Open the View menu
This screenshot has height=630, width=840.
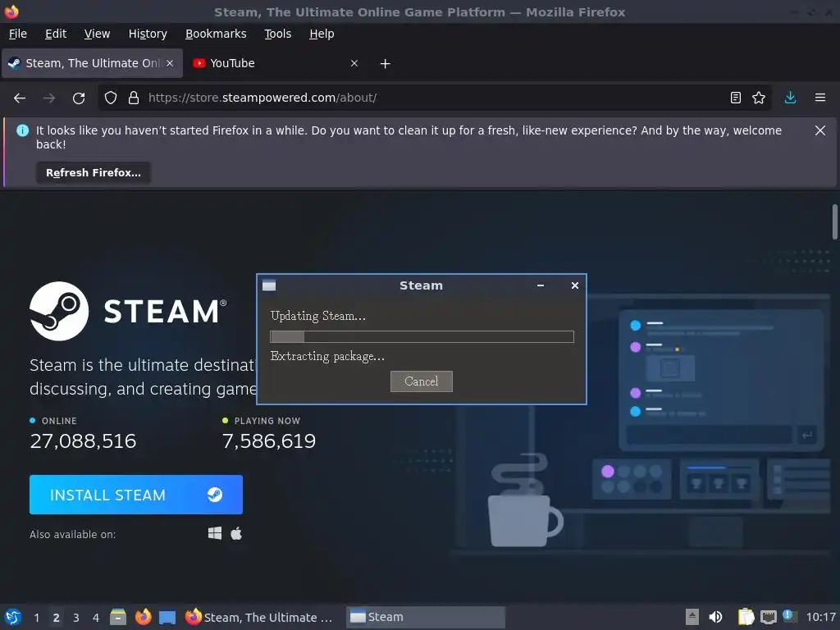point(97,34)
